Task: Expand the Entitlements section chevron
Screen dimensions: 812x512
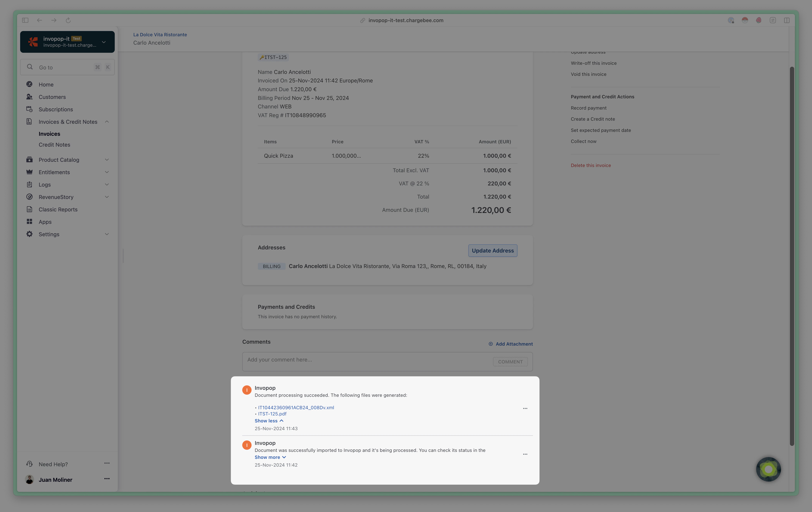Action: 107,172
